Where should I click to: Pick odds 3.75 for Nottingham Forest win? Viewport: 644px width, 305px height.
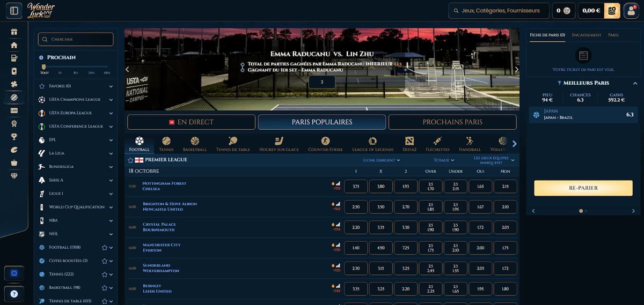coord(356,187)
